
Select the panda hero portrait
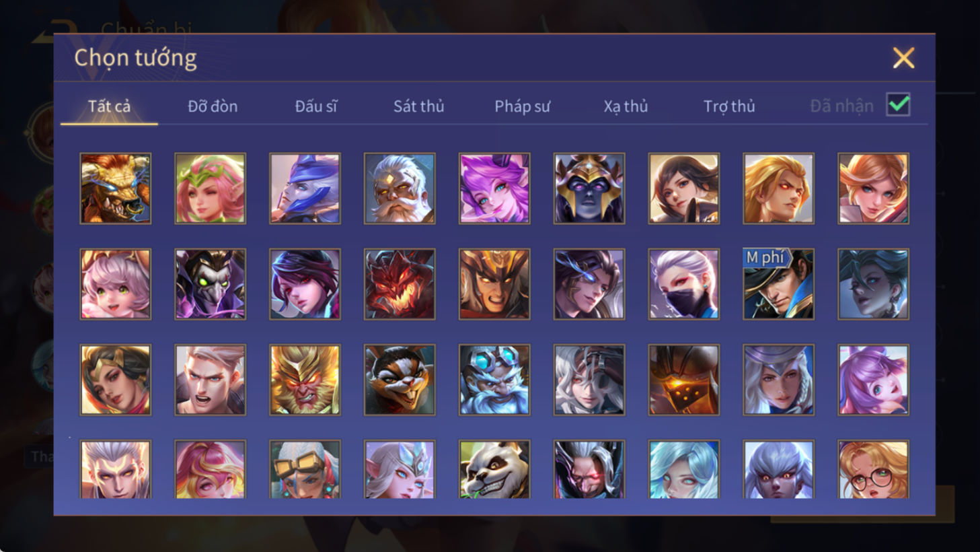pos(494,469)
